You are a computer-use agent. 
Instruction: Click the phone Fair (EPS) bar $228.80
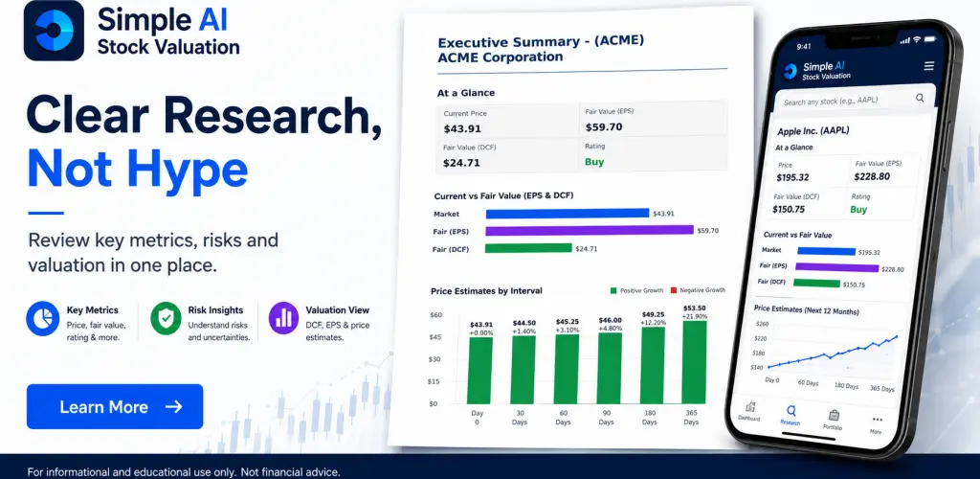(x=836, y=267)
